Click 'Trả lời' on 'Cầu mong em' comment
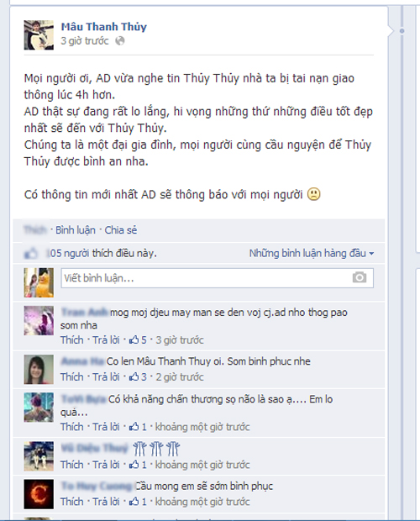 click(106, 502)
